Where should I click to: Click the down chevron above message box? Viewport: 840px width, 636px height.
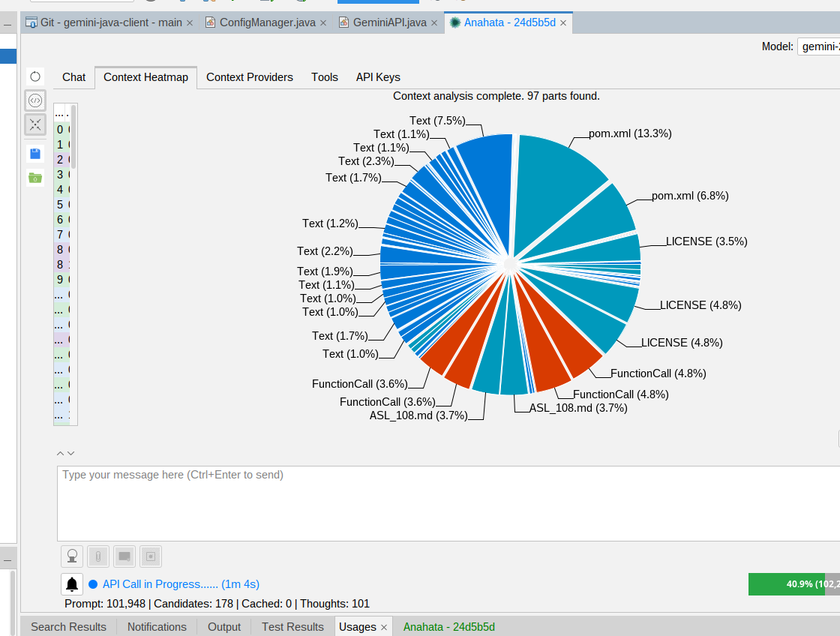point(71,453)
